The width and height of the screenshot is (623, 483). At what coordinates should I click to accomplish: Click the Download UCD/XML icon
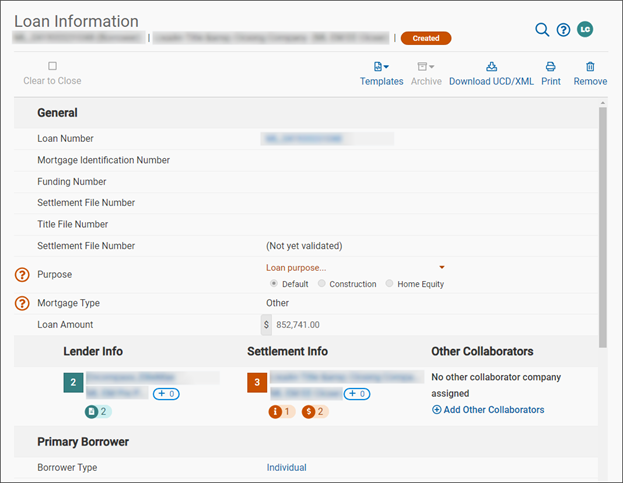pyautogui.click(x=491, y=66)
